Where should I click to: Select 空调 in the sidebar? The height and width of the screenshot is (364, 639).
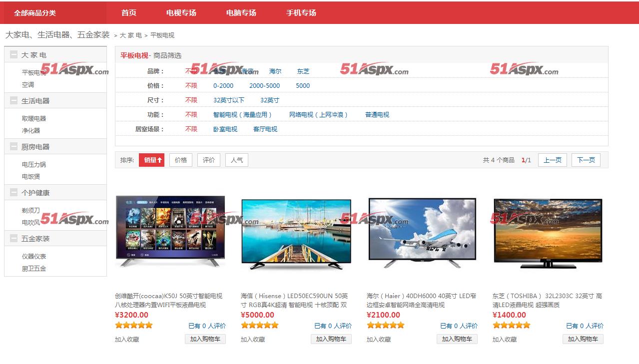(28, 85)
